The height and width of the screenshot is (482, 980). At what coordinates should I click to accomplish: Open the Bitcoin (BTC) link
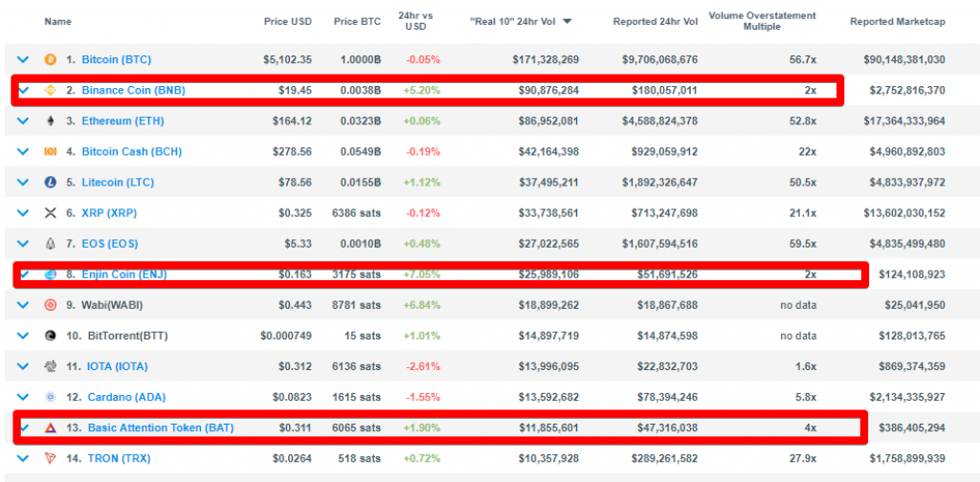pyautogui.click(x=116, y=60)
